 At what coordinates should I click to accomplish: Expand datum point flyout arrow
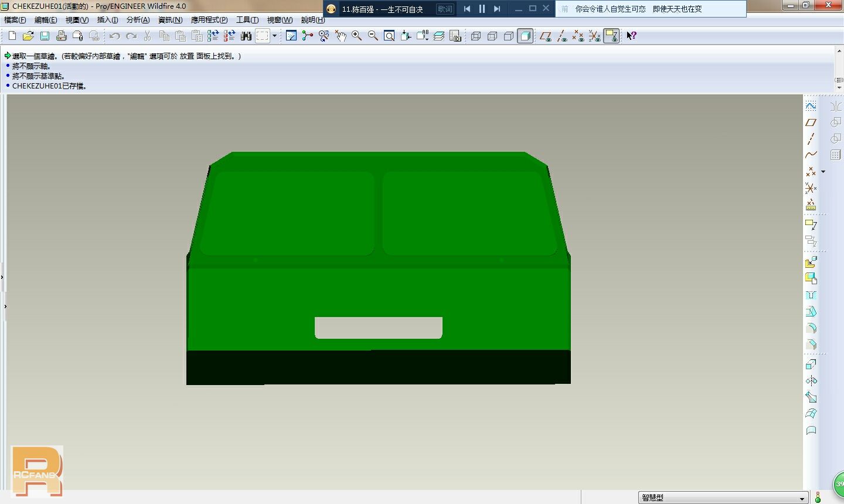click(x=823, y=172)
